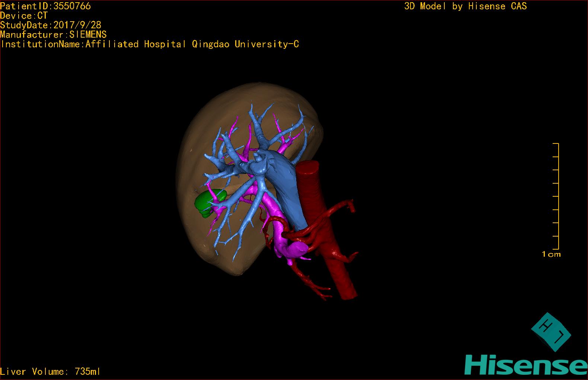Image resolution: width=588 pixels, height=380 pixels.
Task: Click the Device:CT label
Action: [x=24, y=16]
